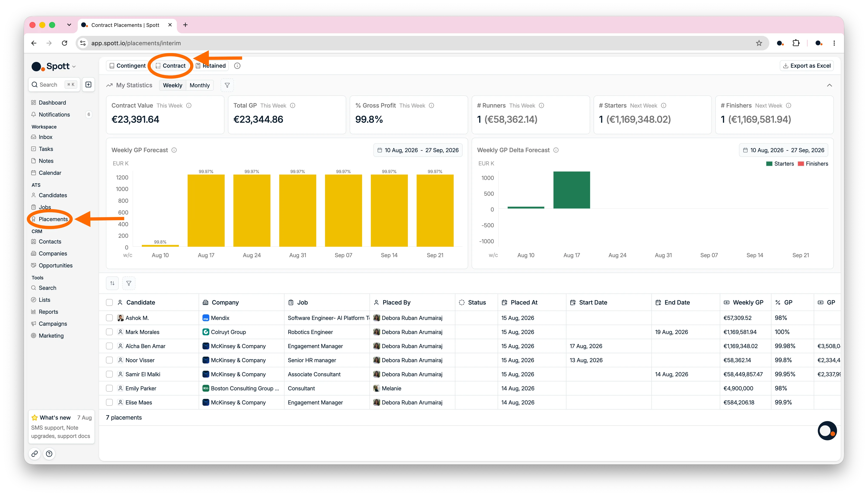Open Lists under Tools

pyautogui.click(x=44, y=300)
